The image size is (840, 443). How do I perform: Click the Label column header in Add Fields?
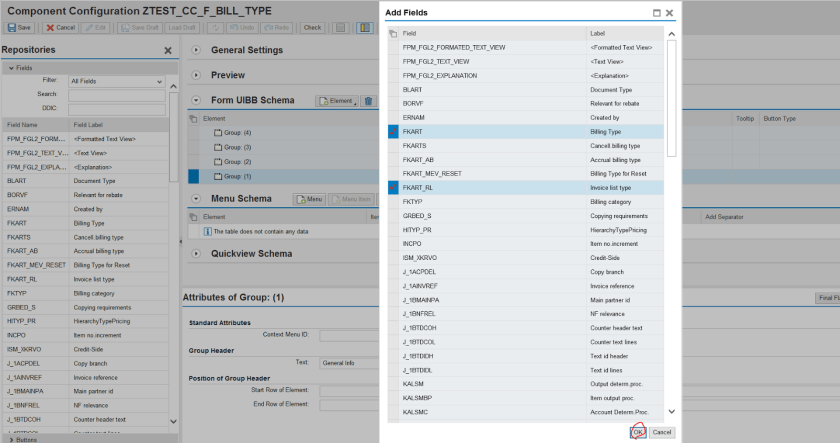click(x=625, y=34)
